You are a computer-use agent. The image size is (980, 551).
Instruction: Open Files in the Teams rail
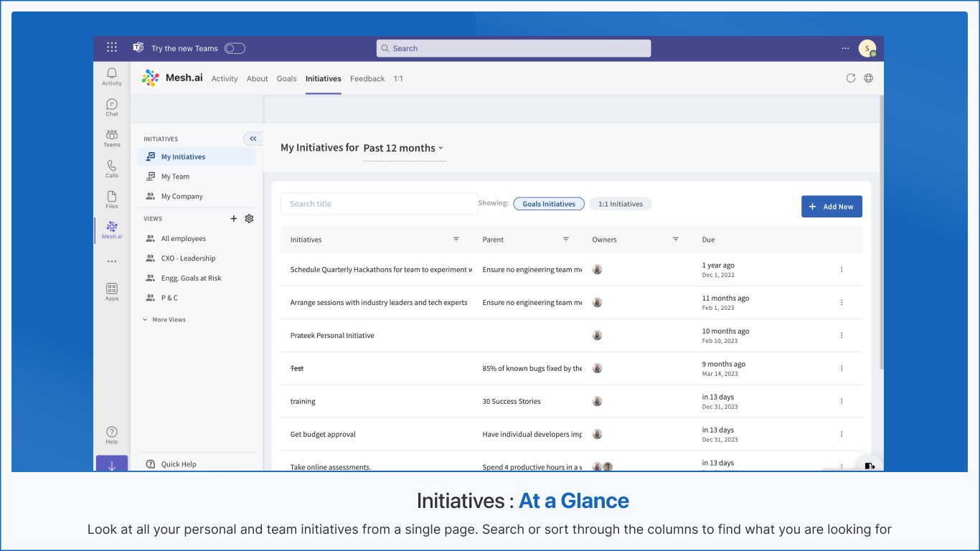[112, 200]
